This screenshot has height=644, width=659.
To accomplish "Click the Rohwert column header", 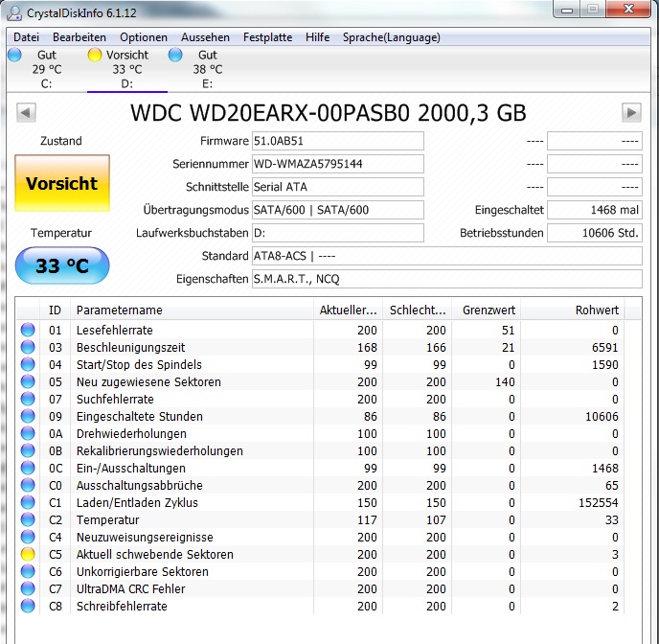I will click(x=573, y=310).
